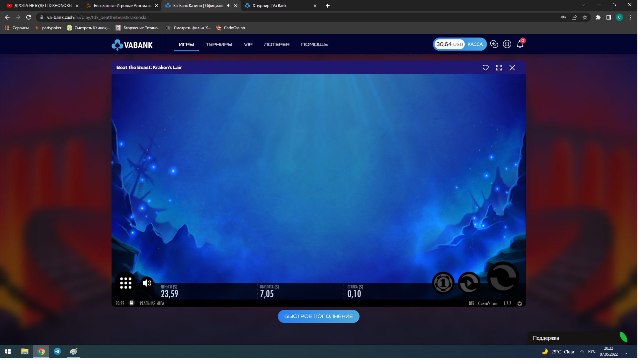Expand game to fullscreen mode
The height and width of the screenshot is (364, 644).
[499, 68]
